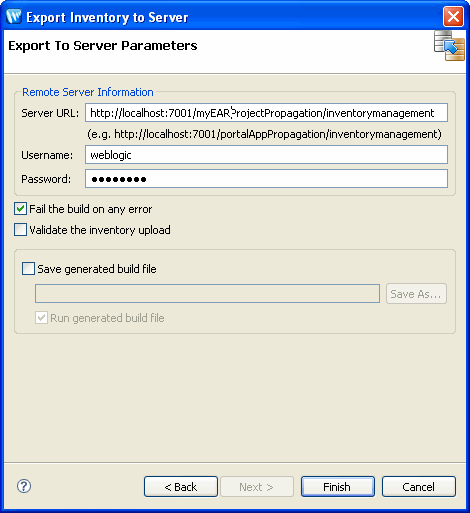Image resolution: width=470 pixels, height=513 pixels.
Task: Click into the Server URL field
Action: click(266, 113)
